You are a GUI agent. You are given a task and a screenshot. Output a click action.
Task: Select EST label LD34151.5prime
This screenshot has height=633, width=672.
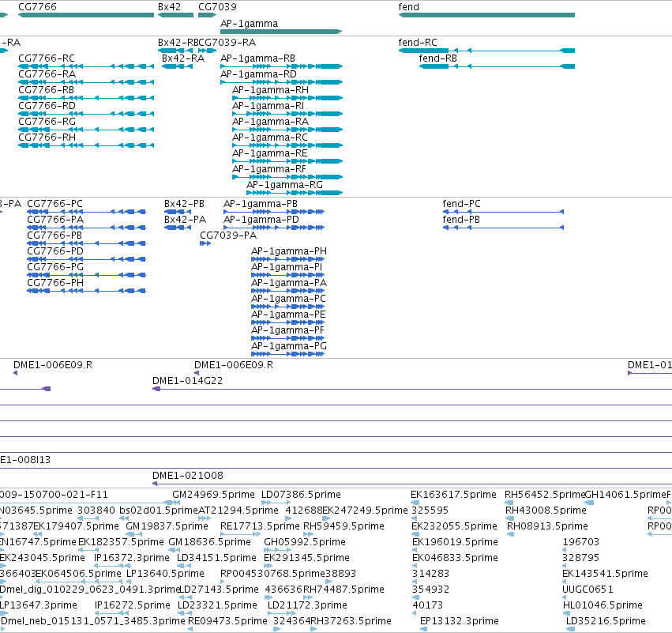pos(217,558)
